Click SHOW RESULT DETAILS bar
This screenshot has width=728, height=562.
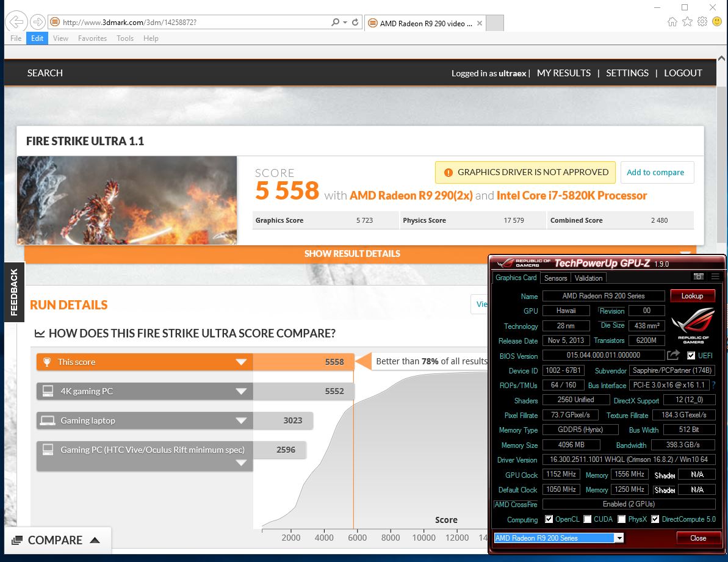pyautogui.click(x=360, y=253)
